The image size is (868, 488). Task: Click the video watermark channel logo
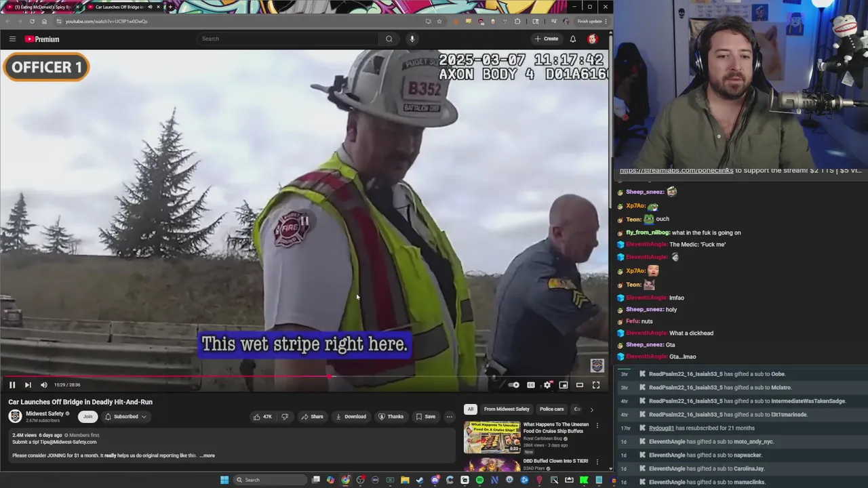click(x=597, y=365)
